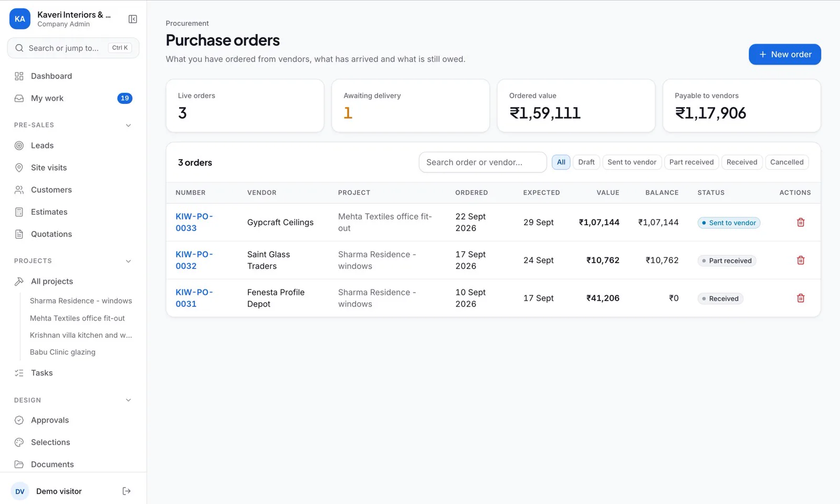
Task: Click the Dashboard grid icon
Action: pos(19,76)
